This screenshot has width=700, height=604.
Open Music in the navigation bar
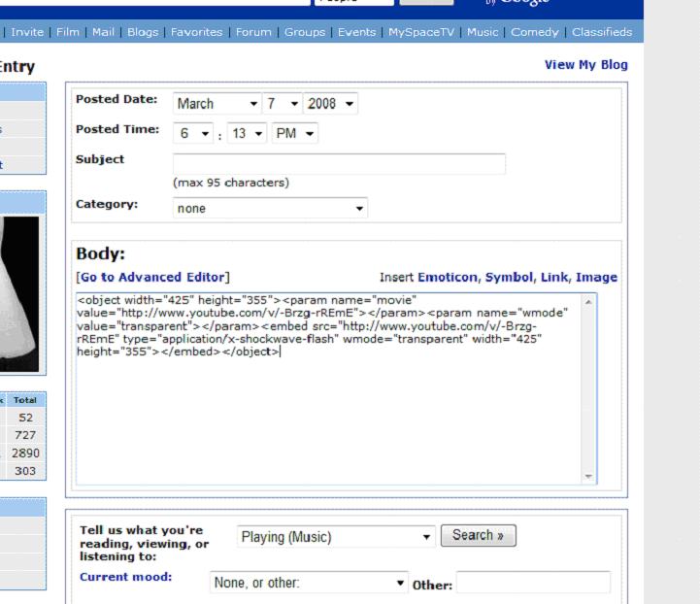483,32
